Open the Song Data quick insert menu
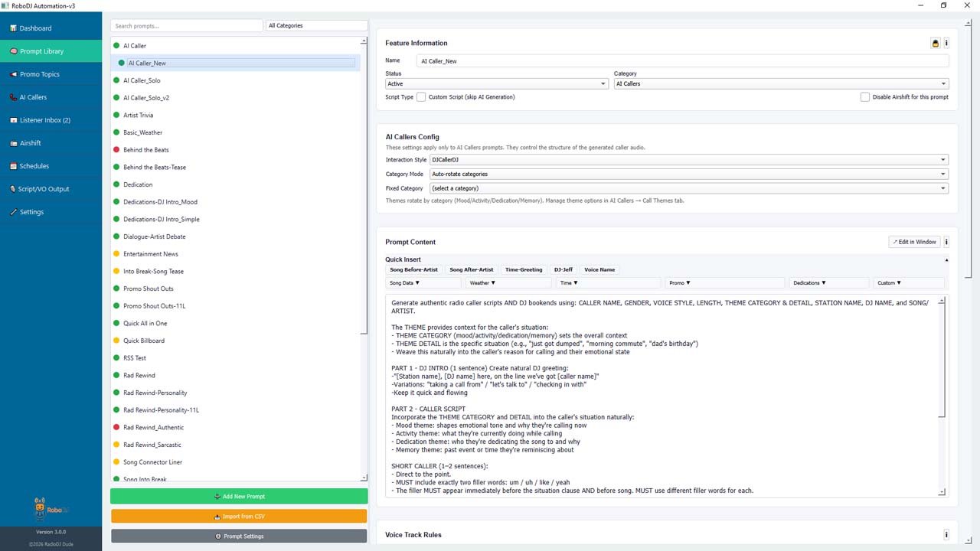Viewport: 980px width, 551px height. (x=422, y=283)
